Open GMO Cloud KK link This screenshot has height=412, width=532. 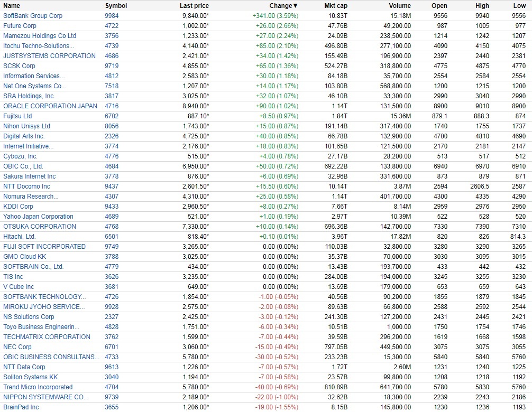[25, 257]
